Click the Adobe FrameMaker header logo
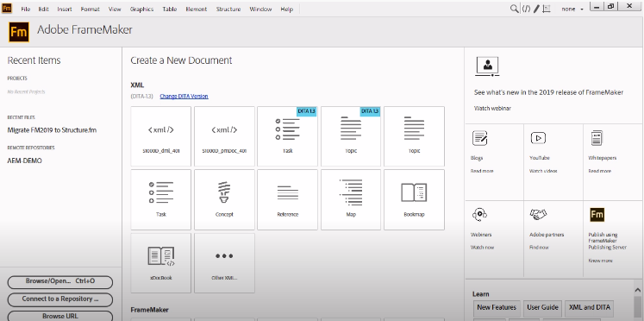Image resolution: width=644 pixels, height=321 pixels. [x=19, y=32]
